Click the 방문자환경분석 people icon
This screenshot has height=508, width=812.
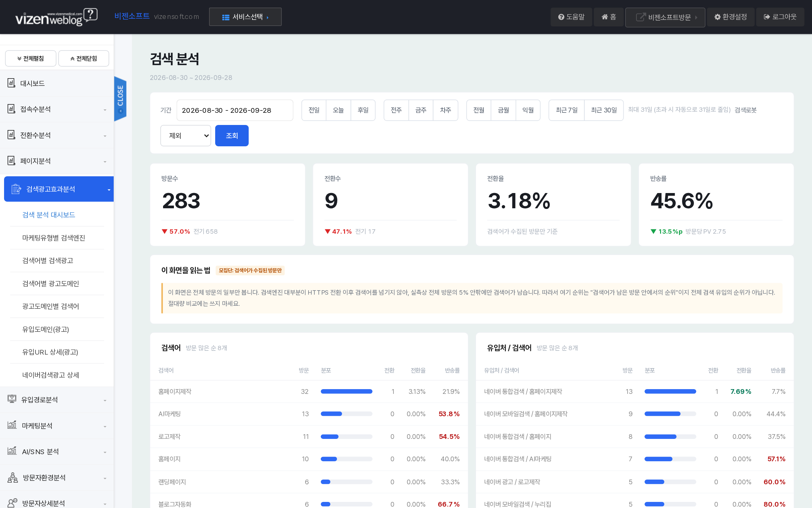[13, 477]
